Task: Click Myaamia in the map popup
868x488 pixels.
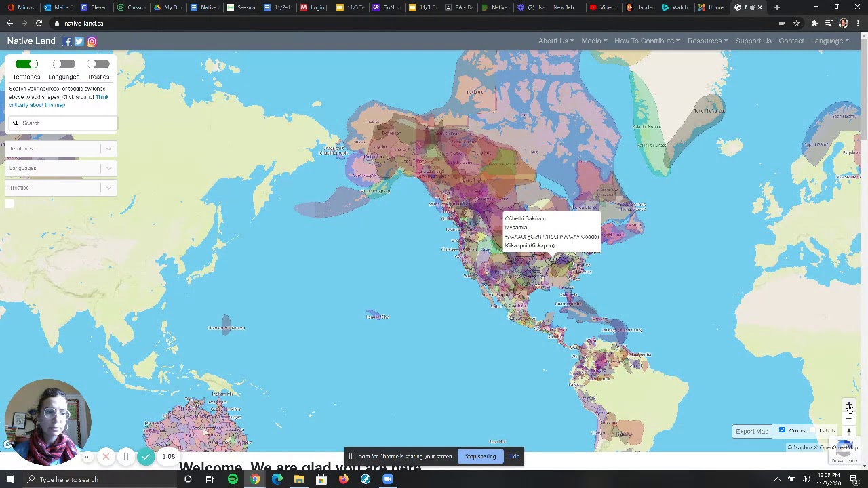Action: [x=516, y=228]
